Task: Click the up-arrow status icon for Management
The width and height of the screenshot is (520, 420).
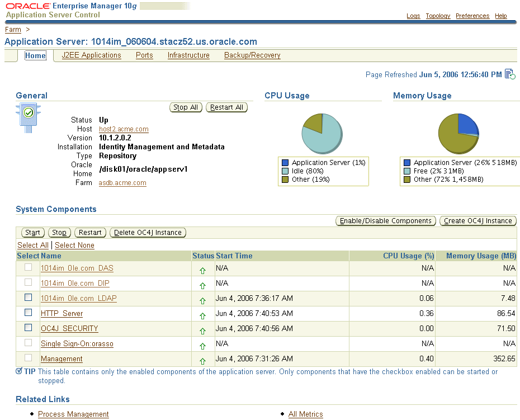Action: tap(202, 361)
